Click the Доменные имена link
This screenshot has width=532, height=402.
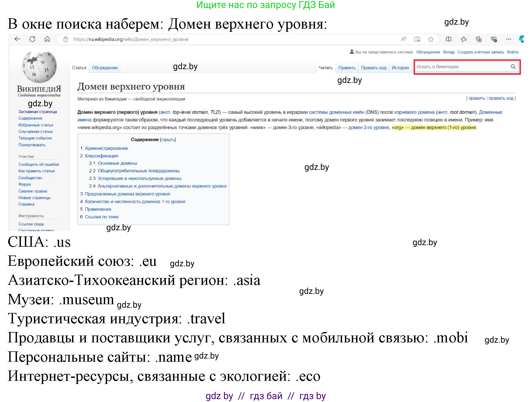point(491,112)
